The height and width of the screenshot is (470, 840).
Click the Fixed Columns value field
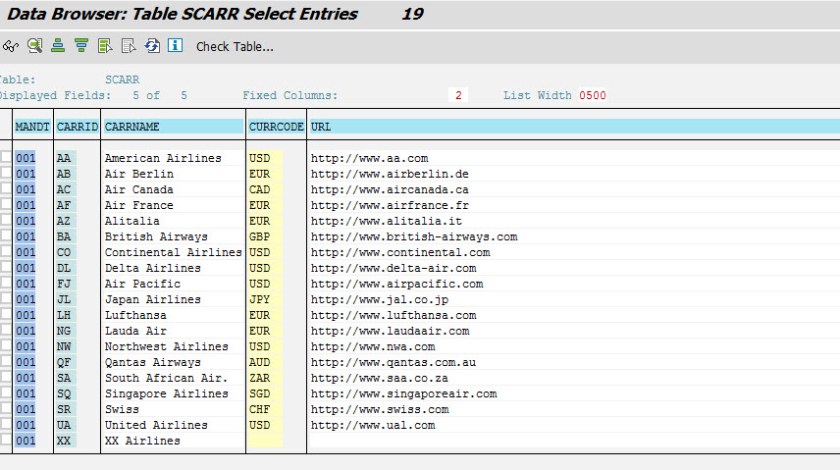tap(458, 95)
